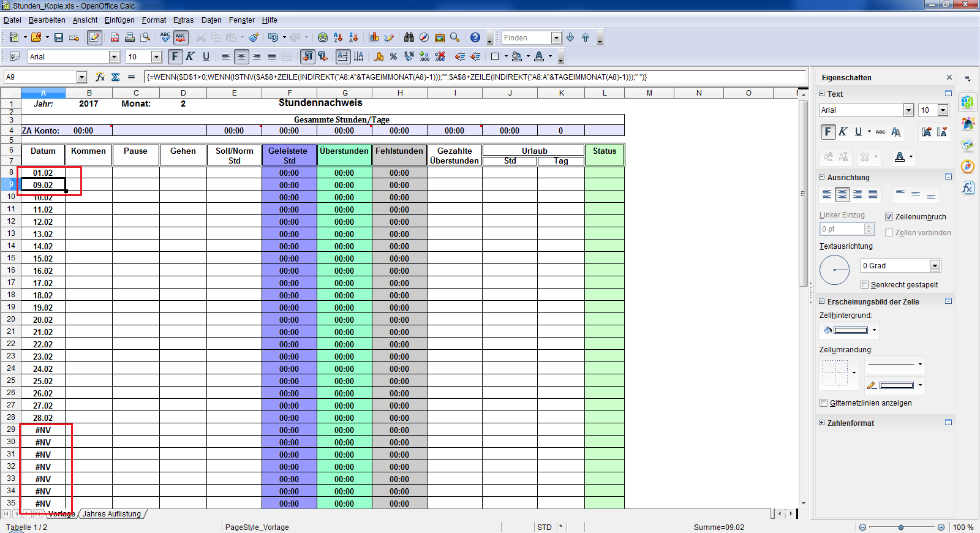Viewport: 980px width, 533px height.
Task: Click the Save document icon
Action: 59,38
